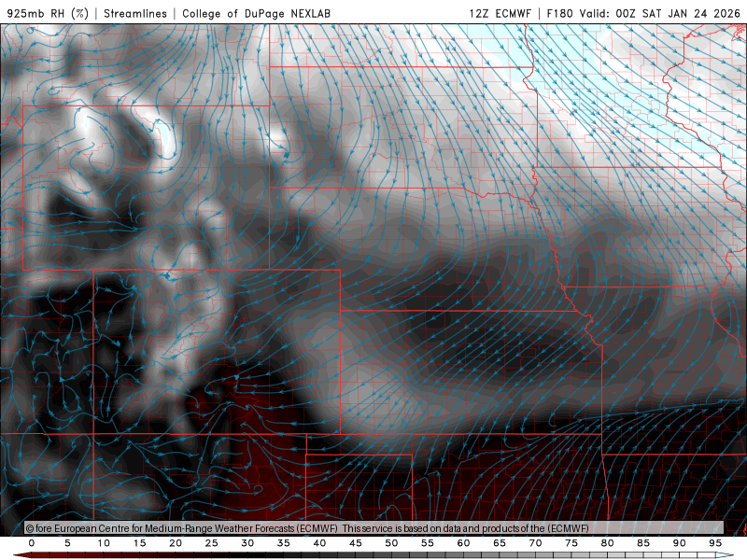Click the "35" tick label on the scale
Screen dimensions: 747x560
tap(284, 543)
